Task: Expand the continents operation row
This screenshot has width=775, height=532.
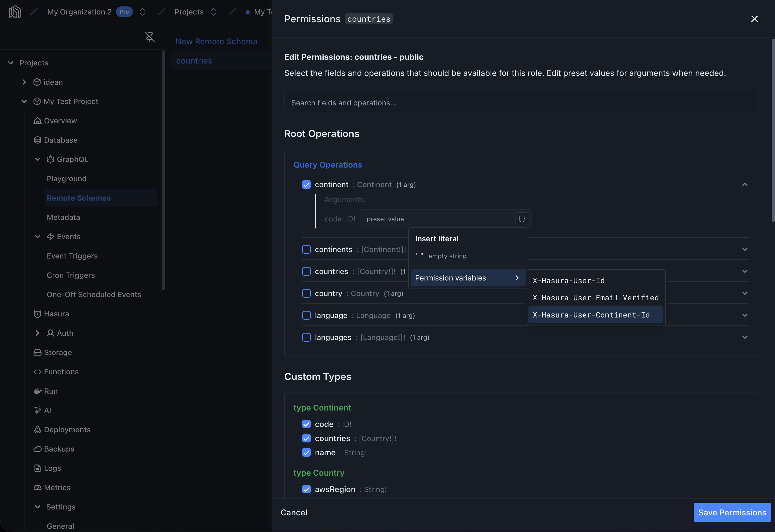Action: pyautogui.click(x=745, y=249)
